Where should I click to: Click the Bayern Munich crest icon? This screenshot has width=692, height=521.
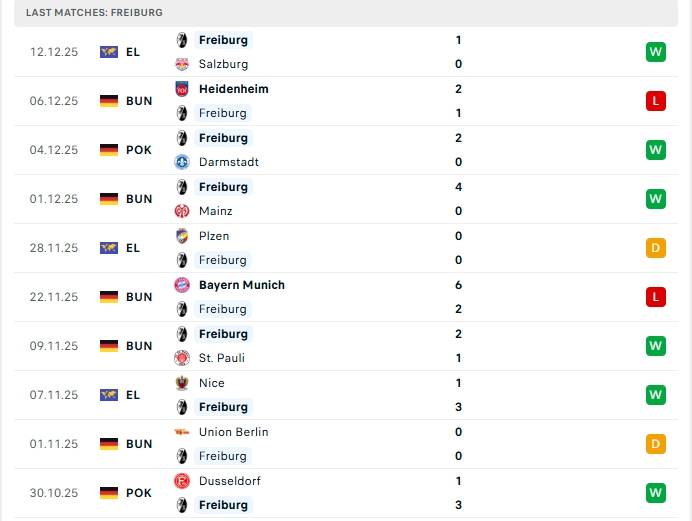(182, 285)
